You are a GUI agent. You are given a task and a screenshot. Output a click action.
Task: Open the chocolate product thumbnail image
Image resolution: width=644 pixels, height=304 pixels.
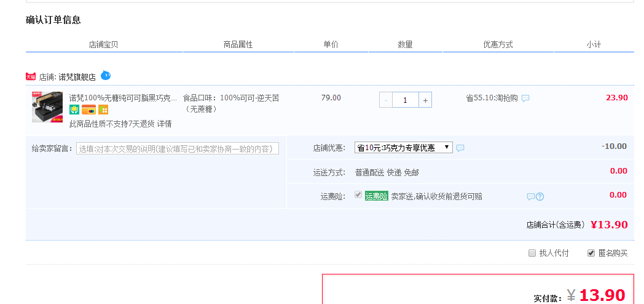pos(47,107)
